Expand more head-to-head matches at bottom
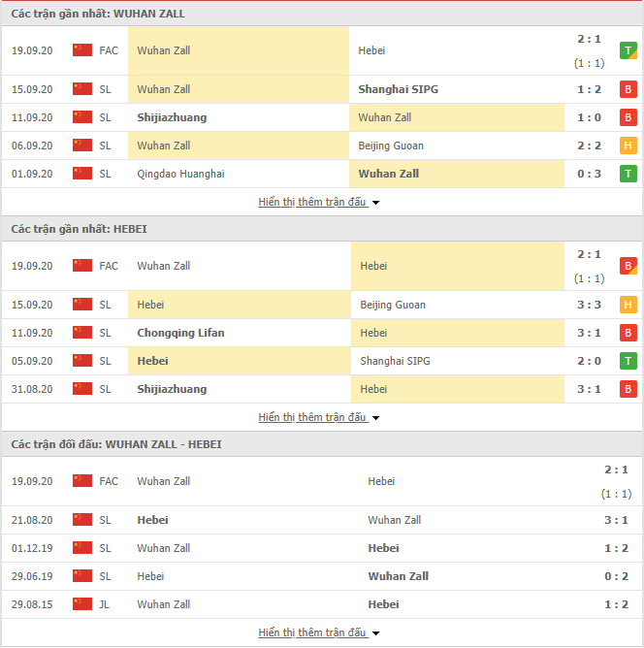The height and width of the screenshot is (648, 644). 319,632
